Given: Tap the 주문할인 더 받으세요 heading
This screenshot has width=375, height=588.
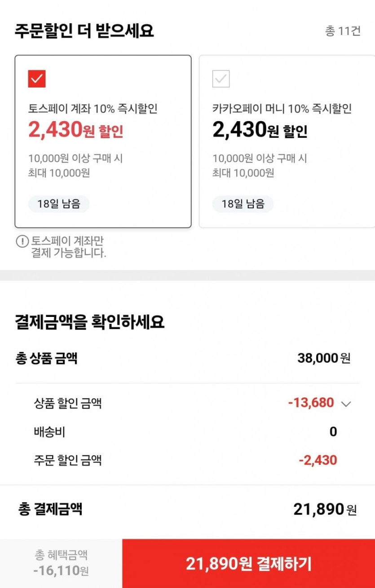Looking at the screenshot, I should tap(84, 31).
